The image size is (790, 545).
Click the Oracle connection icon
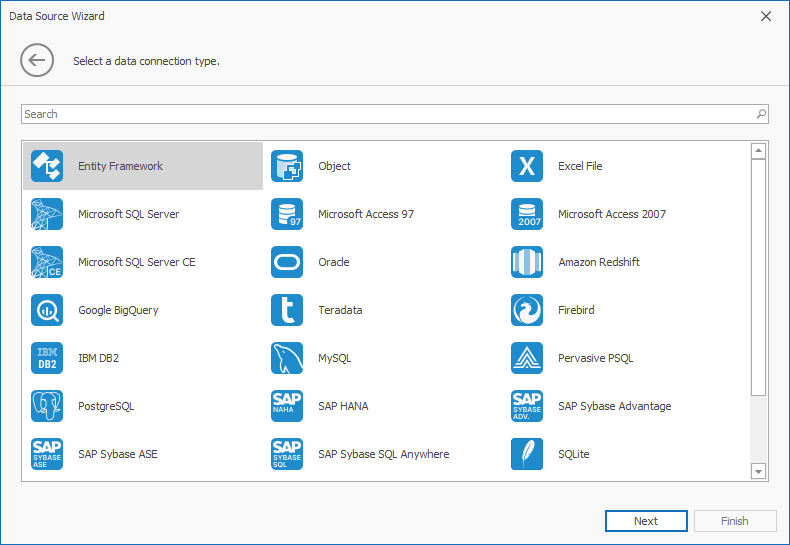(287, 262)
